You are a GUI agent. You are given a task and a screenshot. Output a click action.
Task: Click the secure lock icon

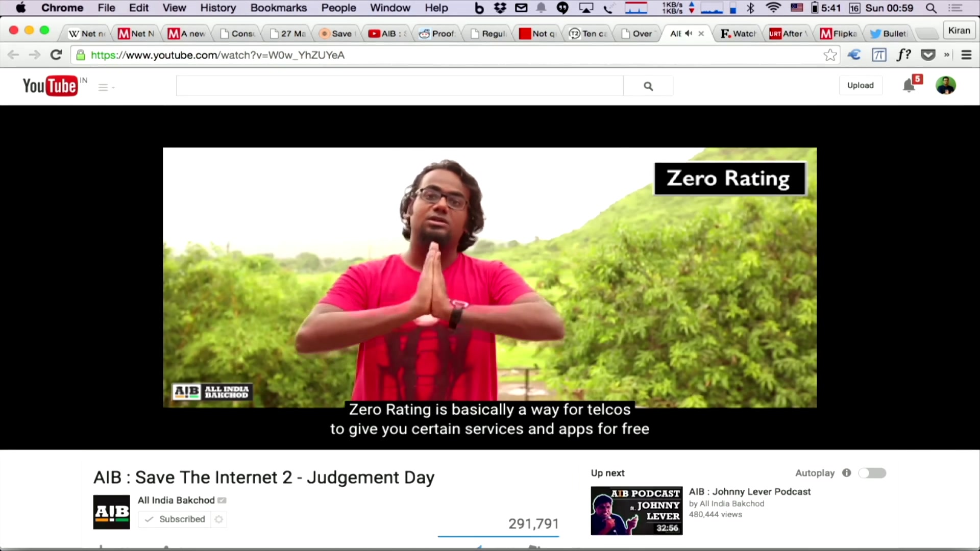81,55
